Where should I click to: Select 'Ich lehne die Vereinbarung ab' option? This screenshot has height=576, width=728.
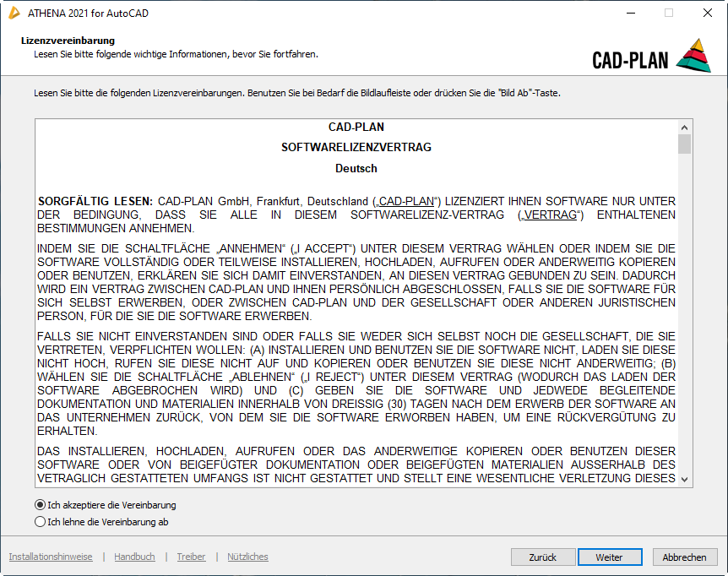tap(40, 522)
